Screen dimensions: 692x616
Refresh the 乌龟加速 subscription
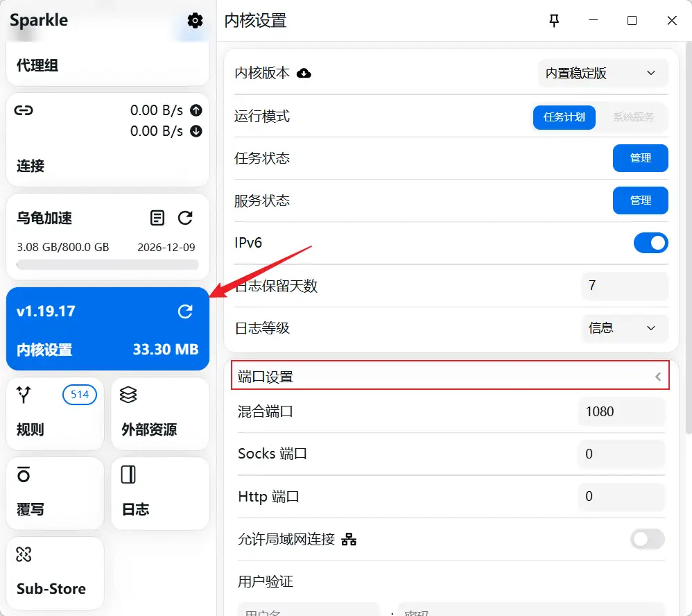185,219
